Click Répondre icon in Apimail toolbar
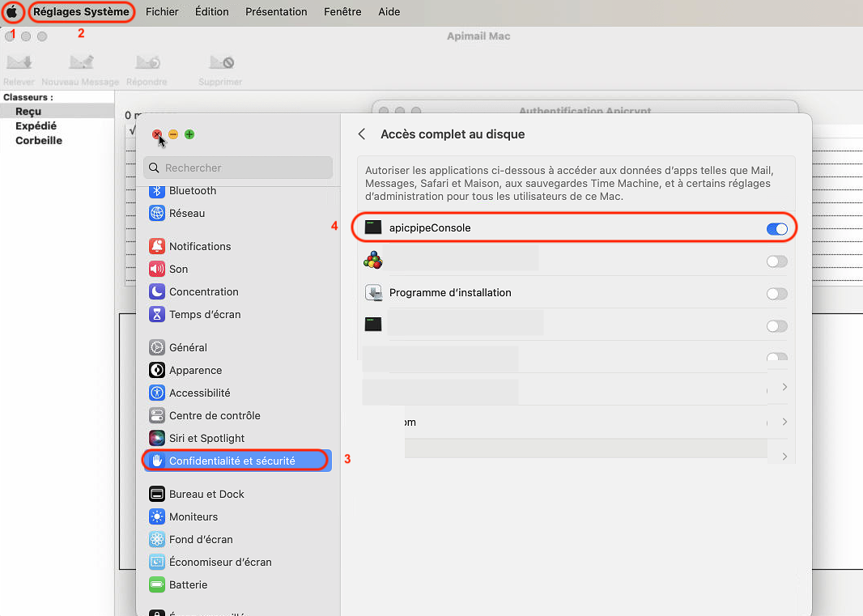 tap(147, 62)
